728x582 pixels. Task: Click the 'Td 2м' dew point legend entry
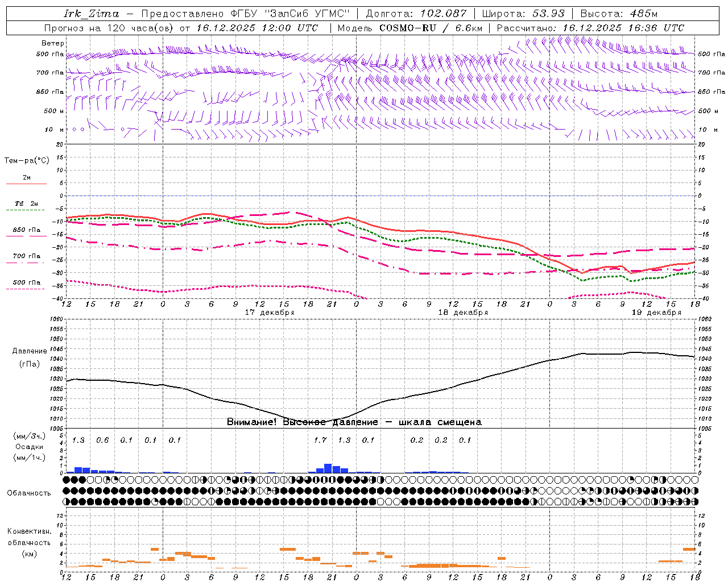(x=27, y=203)
